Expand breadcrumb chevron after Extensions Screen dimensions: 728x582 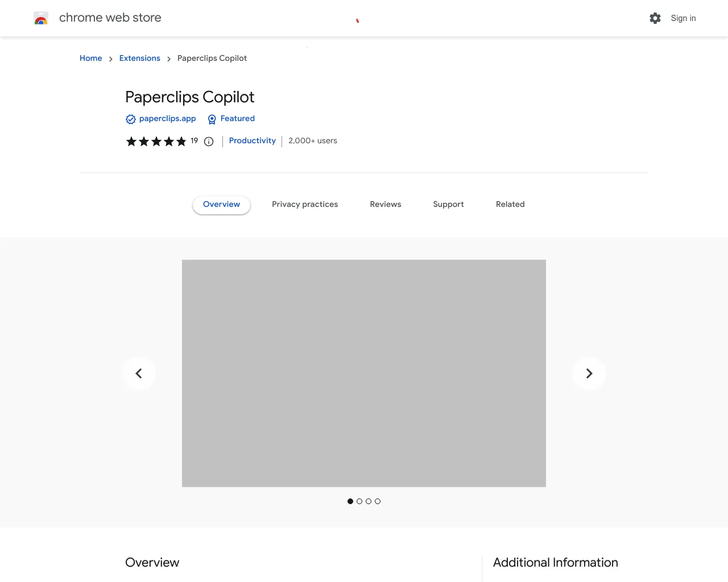(168, 59)
